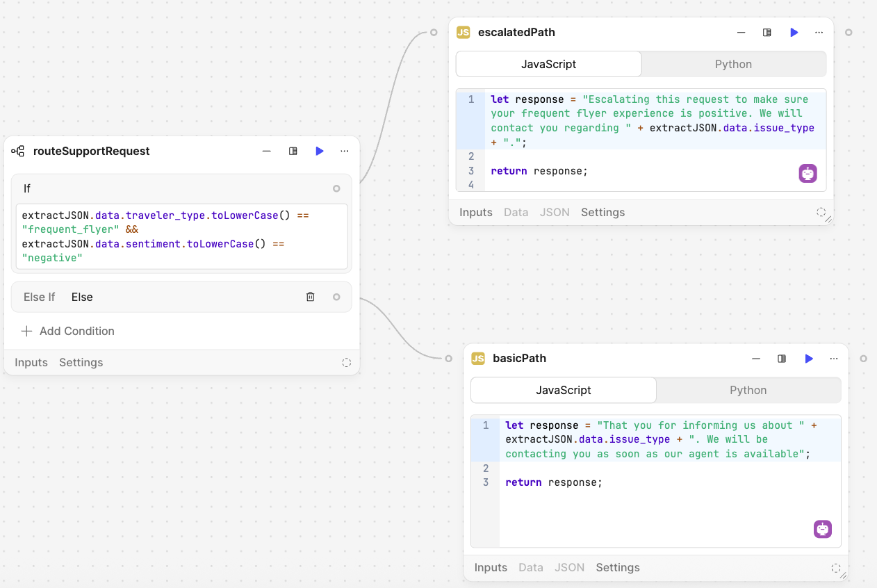Screen dimensions: 877x588
Task: Click into the If condition expression field
Action: coord(181,236)
